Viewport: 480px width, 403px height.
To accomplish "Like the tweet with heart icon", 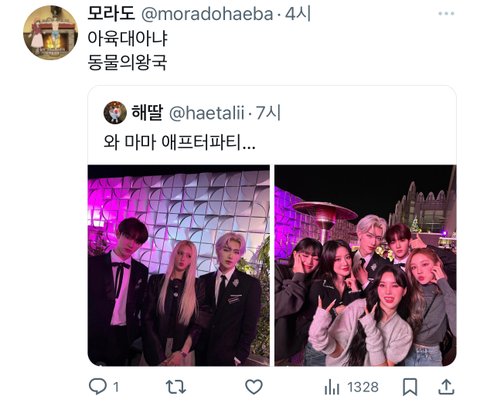I will coord(254,387).
